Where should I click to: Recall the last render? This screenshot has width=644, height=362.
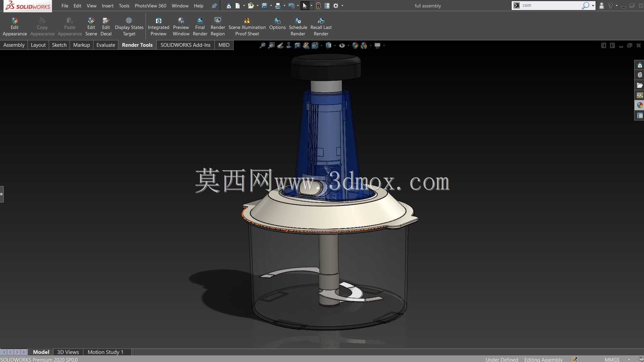click(x=321, y=27)
